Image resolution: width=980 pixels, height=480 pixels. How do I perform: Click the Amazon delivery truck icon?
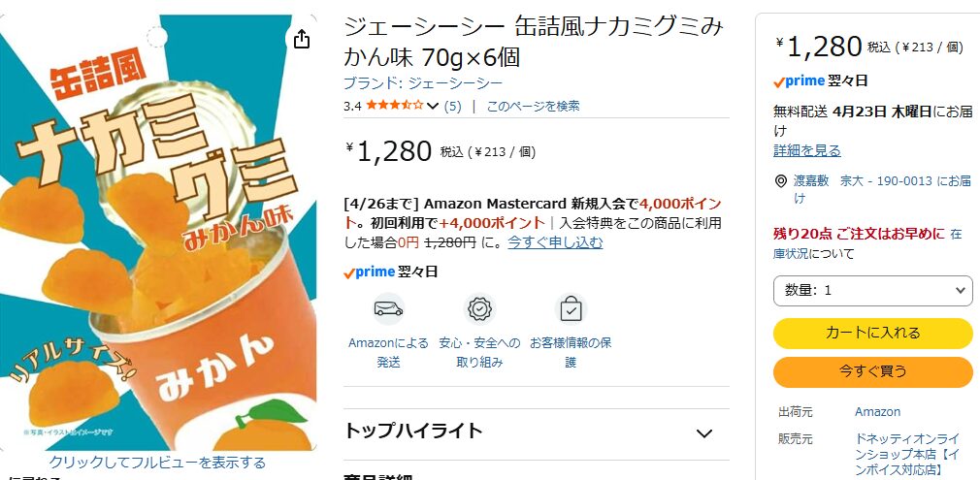(388, 308)
